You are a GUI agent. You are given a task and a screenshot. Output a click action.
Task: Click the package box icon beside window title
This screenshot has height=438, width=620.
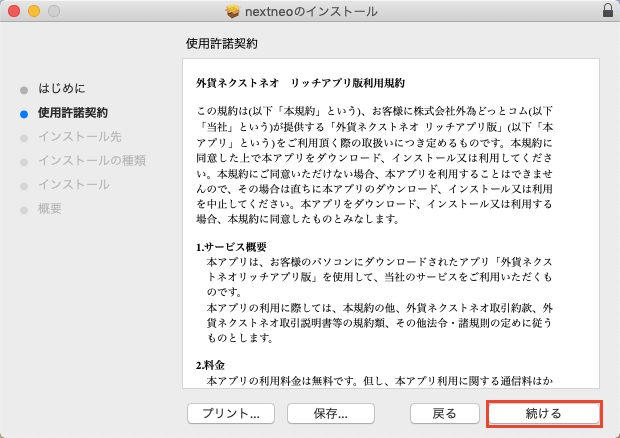click(x=233, y=11)
